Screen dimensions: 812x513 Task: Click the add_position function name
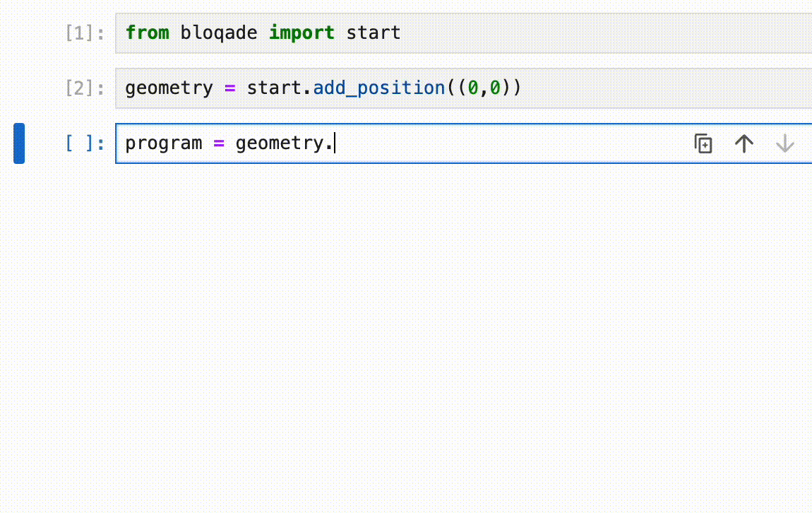tap(379, 88)
